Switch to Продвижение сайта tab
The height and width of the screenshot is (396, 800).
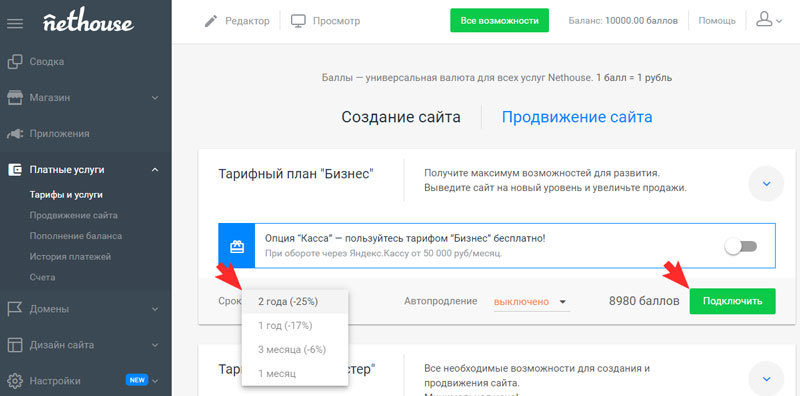pyautogui.click(x=577, y=117)
